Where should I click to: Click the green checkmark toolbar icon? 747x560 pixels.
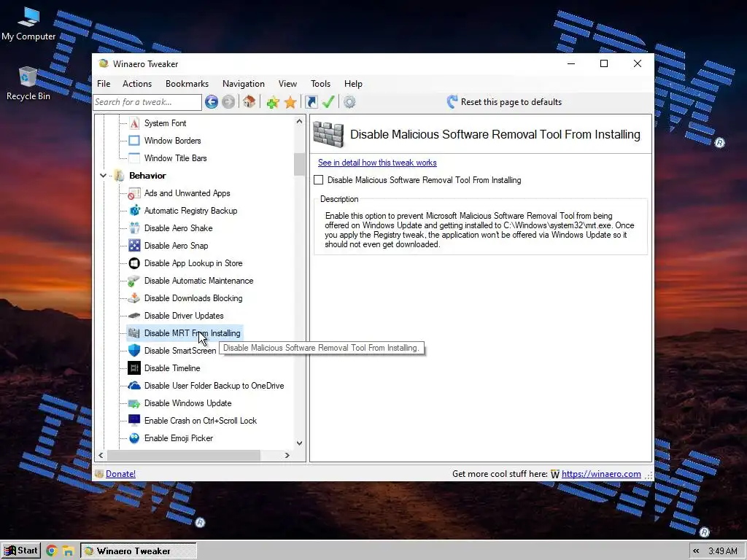tap(328, 102)
